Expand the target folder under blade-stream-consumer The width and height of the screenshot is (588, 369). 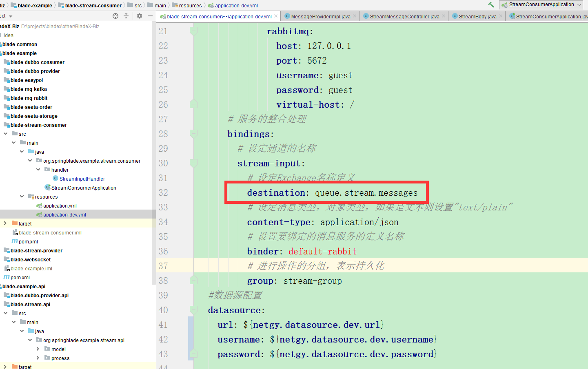click(6, 223)
